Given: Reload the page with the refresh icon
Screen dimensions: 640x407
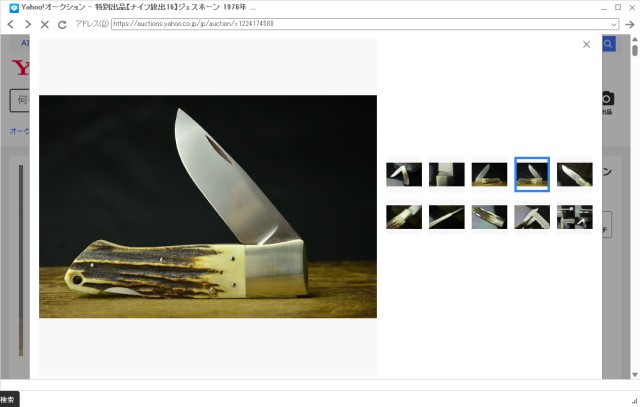Looking at the screenshot, I should coord(62,24).
